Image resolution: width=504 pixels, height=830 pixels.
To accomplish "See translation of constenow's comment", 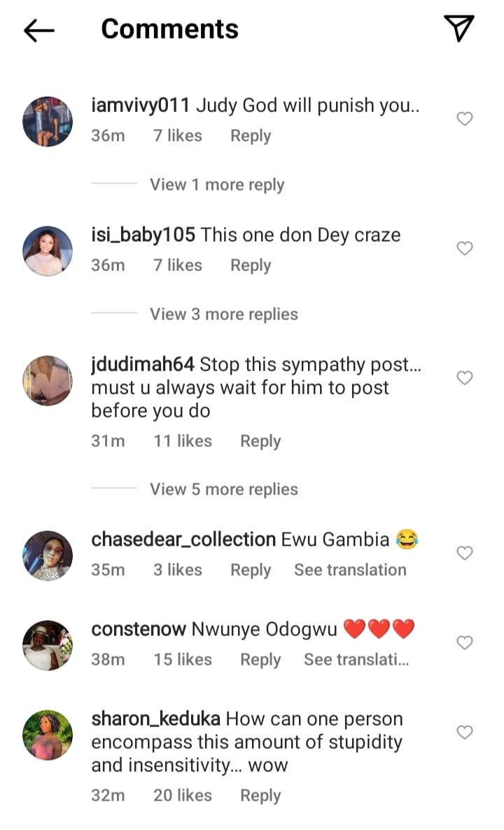I will click(356, 660).
